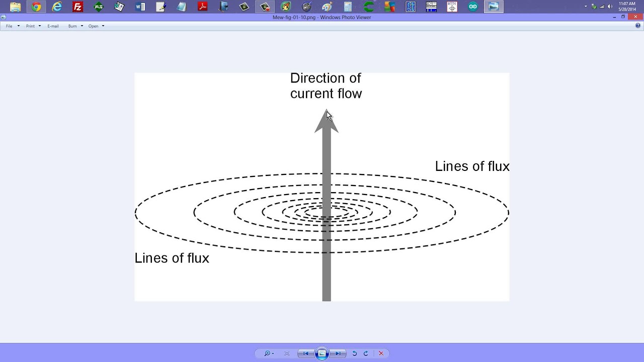The height and width of the screenshot is (362, 644).
Task: Go to the next picture
Action: click(338, 353)
